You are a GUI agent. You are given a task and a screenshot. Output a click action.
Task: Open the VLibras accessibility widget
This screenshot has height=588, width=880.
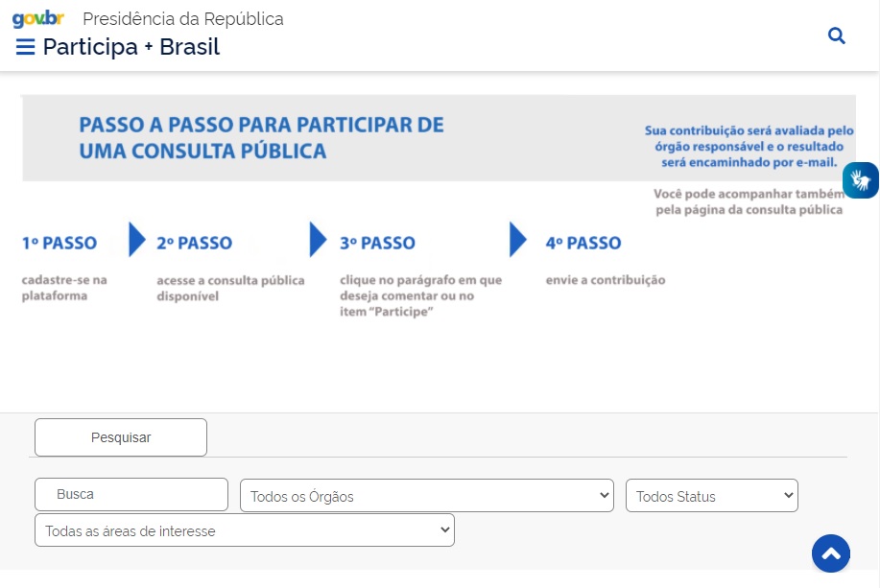[x=861, y=179]
